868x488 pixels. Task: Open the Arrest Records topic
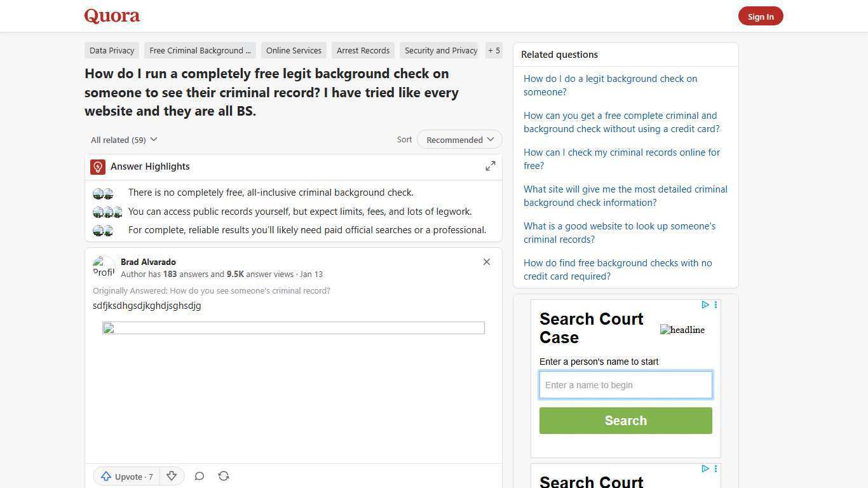tap(363, 50)
